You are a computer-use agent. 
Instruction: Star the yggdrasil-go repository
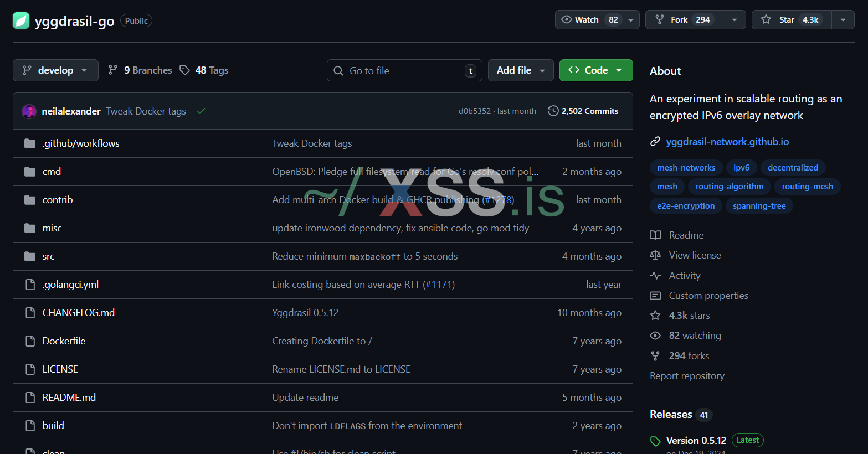[x=792, y=20]
